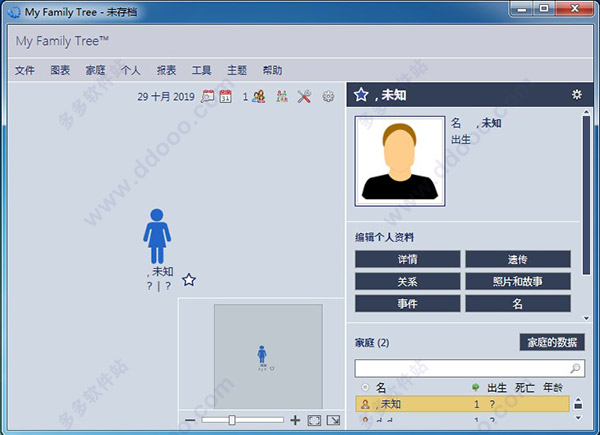Open the 图表 menu
Viewport: 600px width, 435px height.
click(x=60, y=70)
